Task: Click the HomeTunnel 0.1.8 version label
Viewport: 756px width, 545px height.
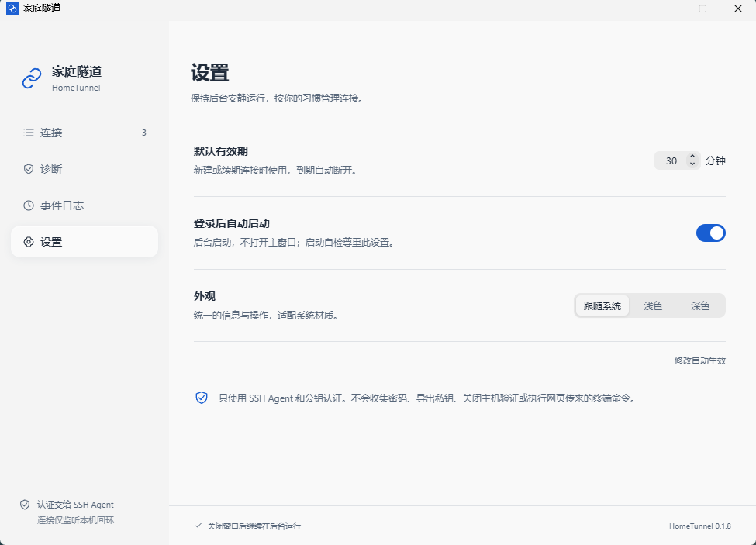Action: coord(700,526)
